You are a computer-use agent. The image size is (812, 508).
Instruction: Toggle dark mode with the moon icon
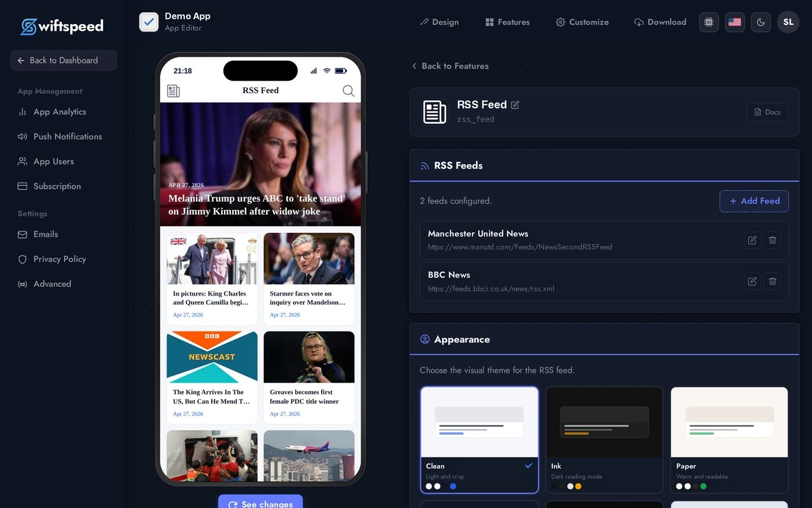click(x=760, y=22)
